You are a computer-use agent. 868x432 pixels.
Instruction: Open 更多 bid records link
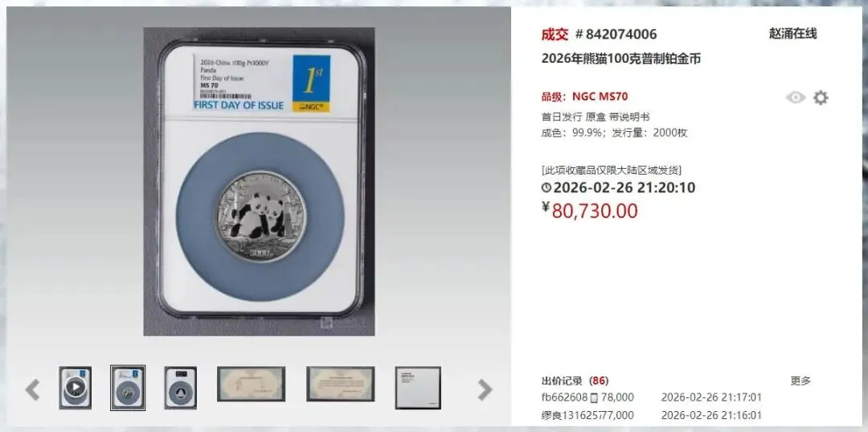click(x=800, y=381)
